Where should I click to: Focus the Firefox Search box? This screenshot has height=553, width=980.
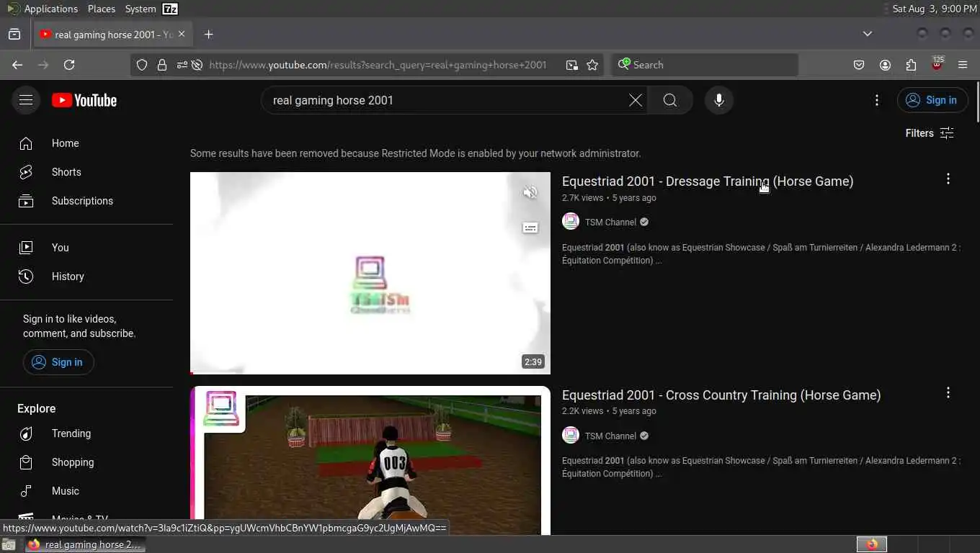click(x=705, y=65)
